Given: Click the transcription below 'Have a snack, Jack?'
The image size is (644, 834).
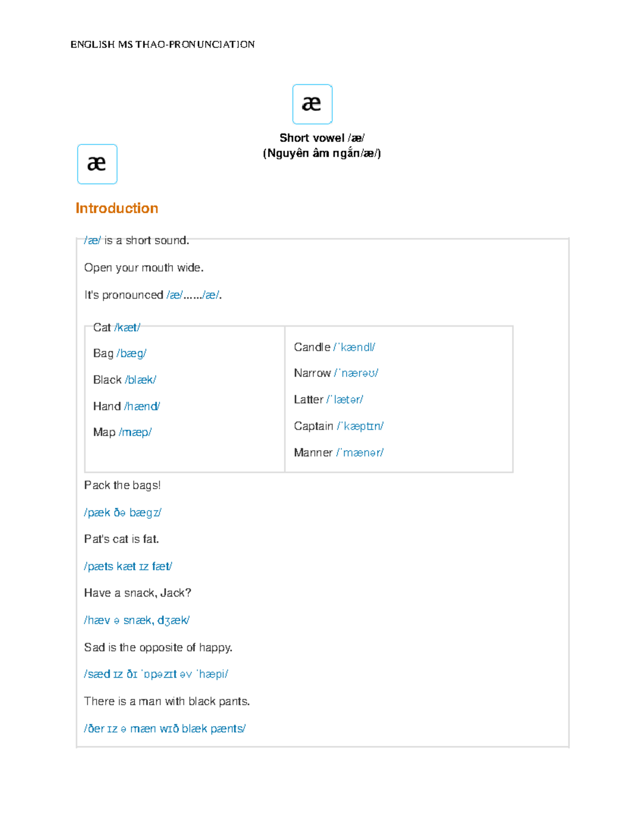Looking at the screenshot, I should coord(137,620).
